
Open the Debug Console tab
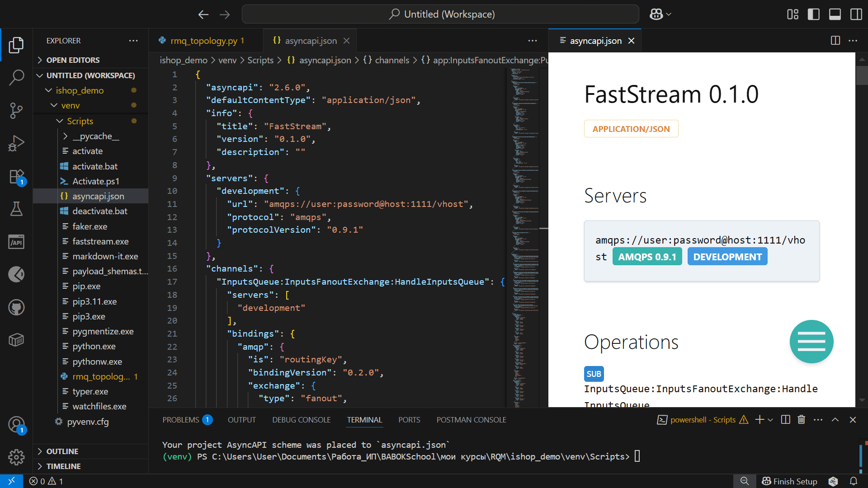pyautogui.click(x=302, y=420)
